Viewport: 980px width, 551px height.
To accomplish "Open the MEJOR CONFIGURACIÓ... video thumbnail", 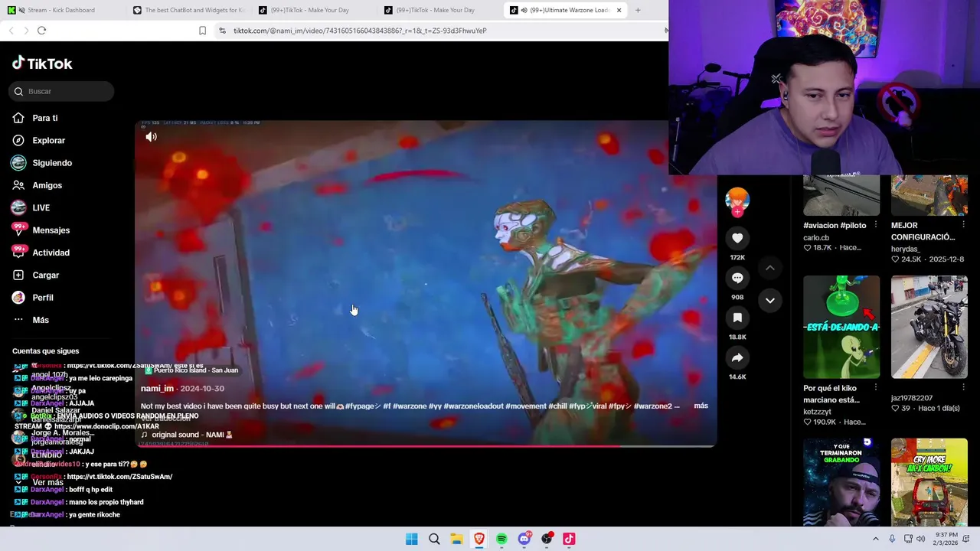I will (929, 195).
